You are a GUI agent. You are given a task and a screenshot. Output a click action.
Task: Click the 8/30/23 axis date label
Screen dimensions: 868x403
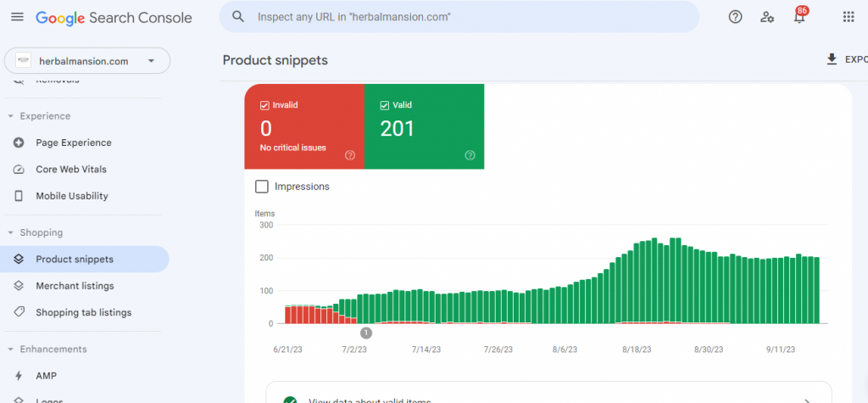[709, 350]
